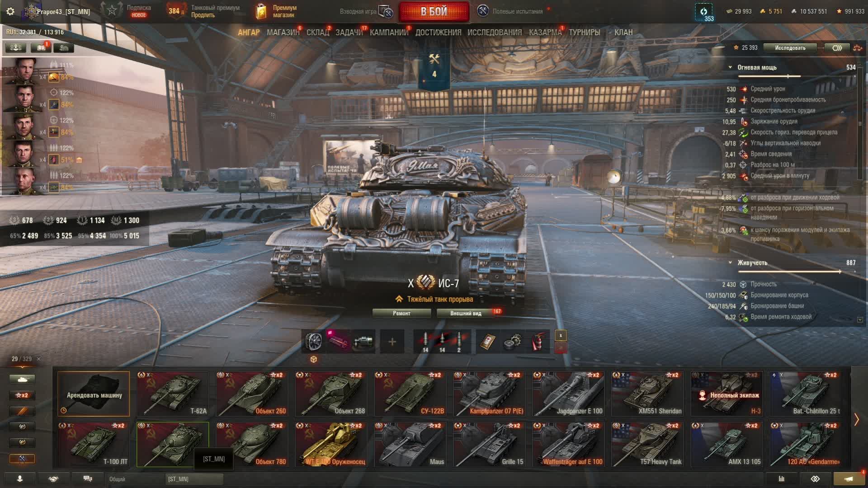Add equipment in the empty plus slot

(392, 342)
